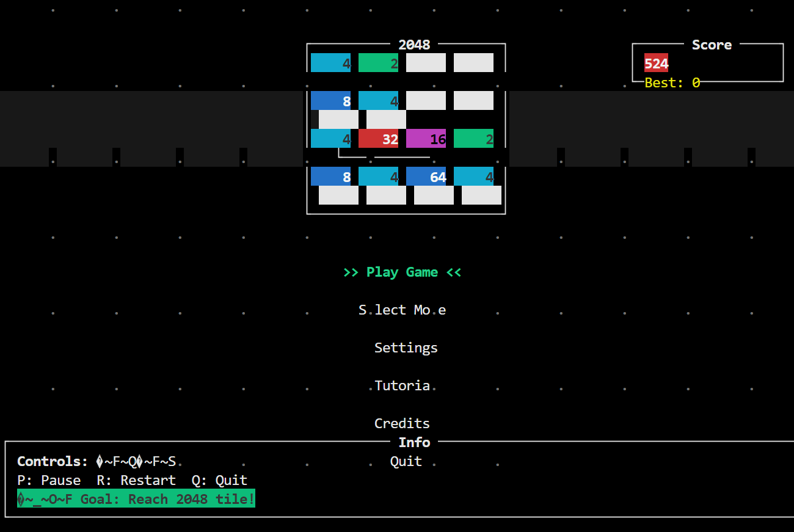Click the purple 16 tile
This screenshot has height=532, width=794.
pyautogui.click(x=426, y=139)
